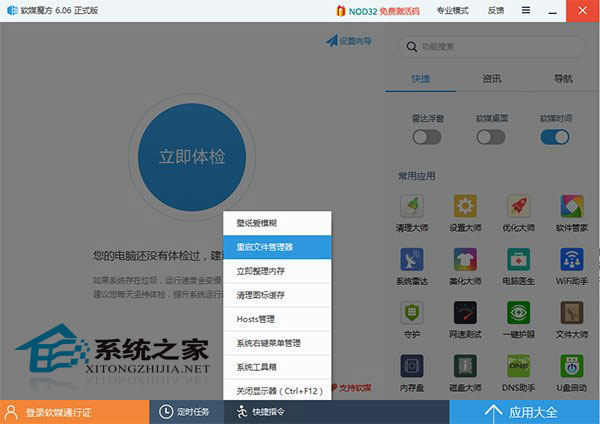Choose 清理图标缓存 from menu
The height and width of the screenshot is (424, 600).
click(277, 295)
